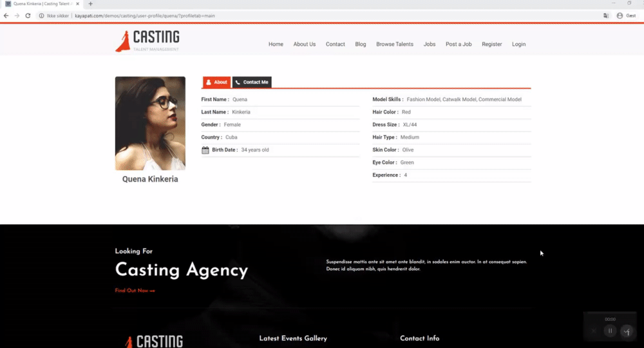The image size is (644, 348).
Task: Open the Home menu item
Action: [x=276, y=44]
